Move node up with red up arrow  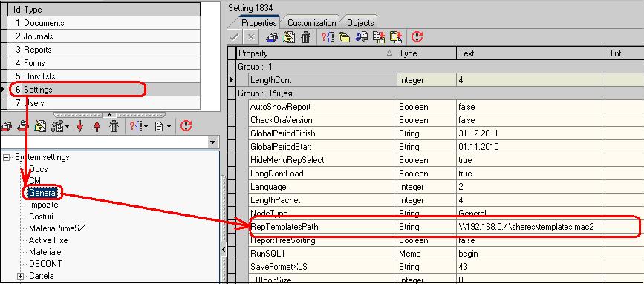[x=97, y=126]
